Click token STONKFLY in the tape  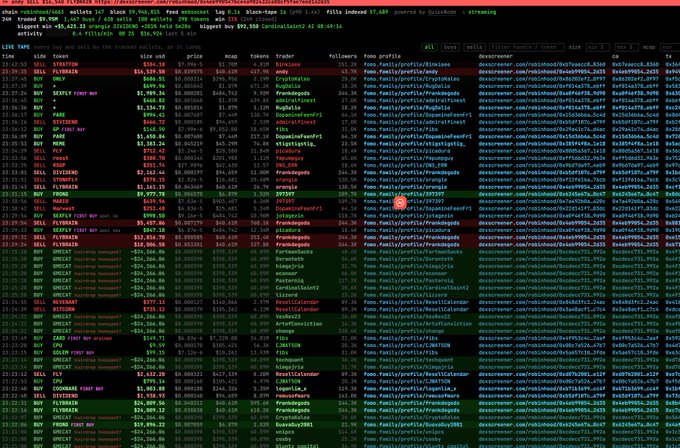(x=65, y=180)
